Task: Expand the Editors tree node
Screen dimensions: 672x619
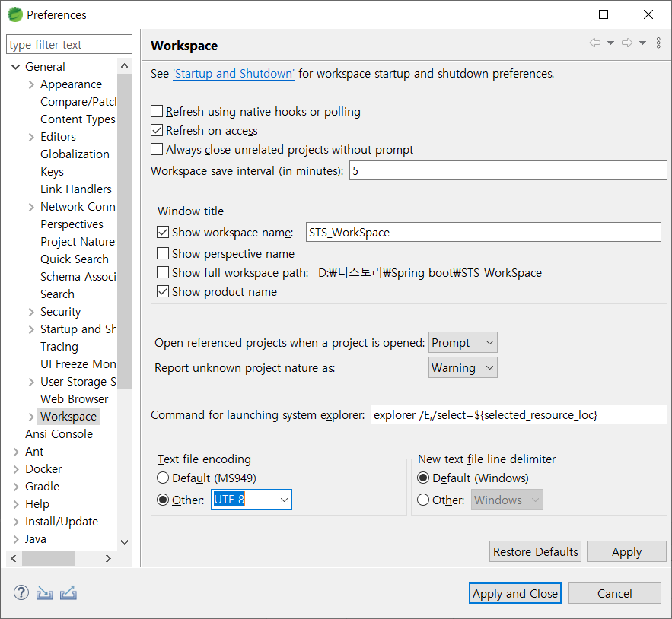Action: pyautogui.click(x=31, y=137)
